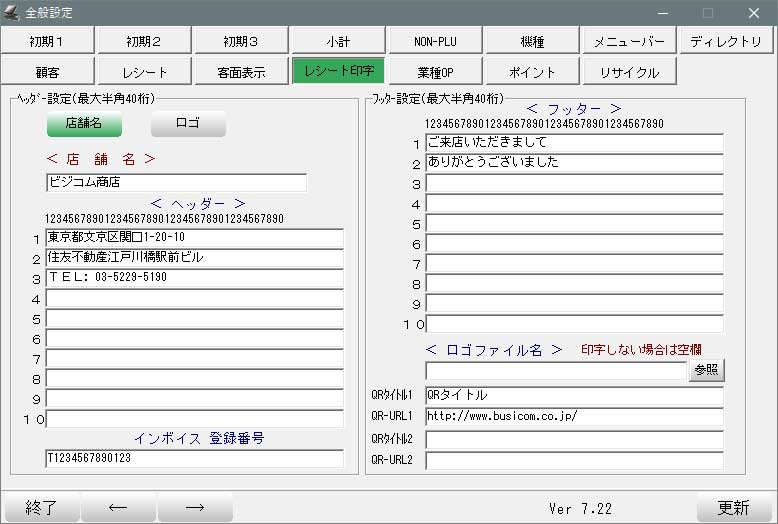Focus the インボイス登録番号 input field
The image size is (778, 524).
194,458
